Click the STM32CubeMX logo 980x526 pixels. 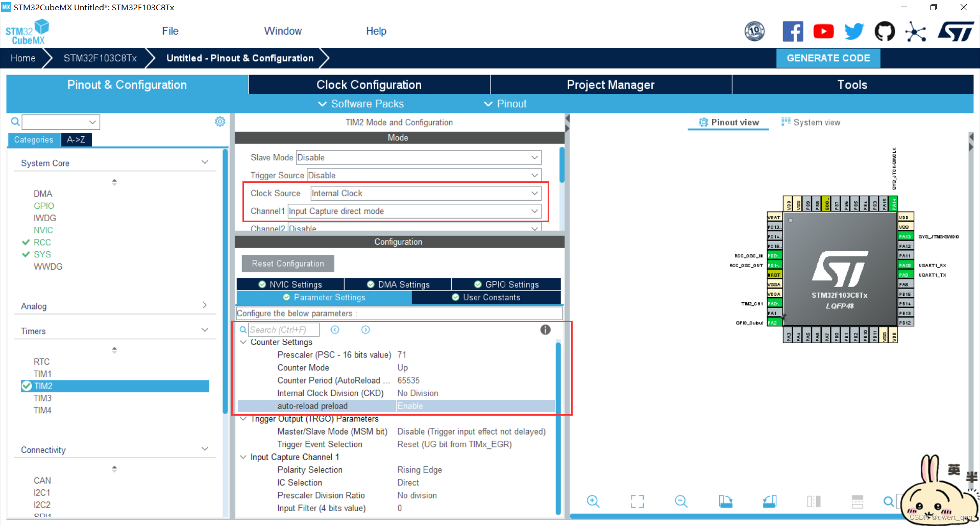click(x=27, y=32)
